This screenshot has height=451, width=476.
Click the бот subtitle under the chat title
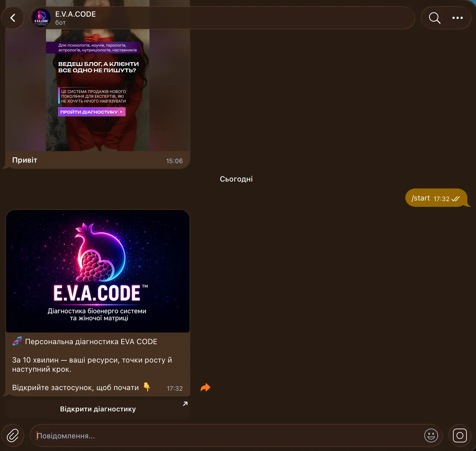pos(60,23)
